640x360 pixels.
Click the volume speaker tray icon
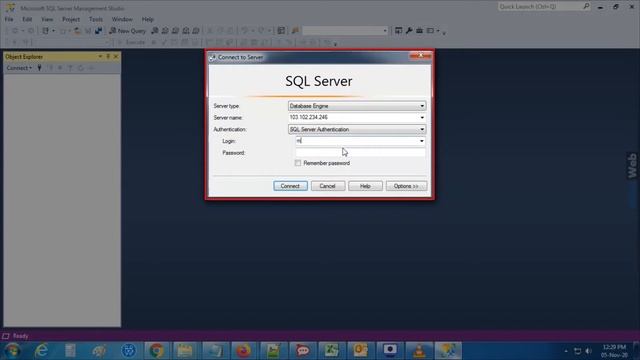tap(589, 351)
